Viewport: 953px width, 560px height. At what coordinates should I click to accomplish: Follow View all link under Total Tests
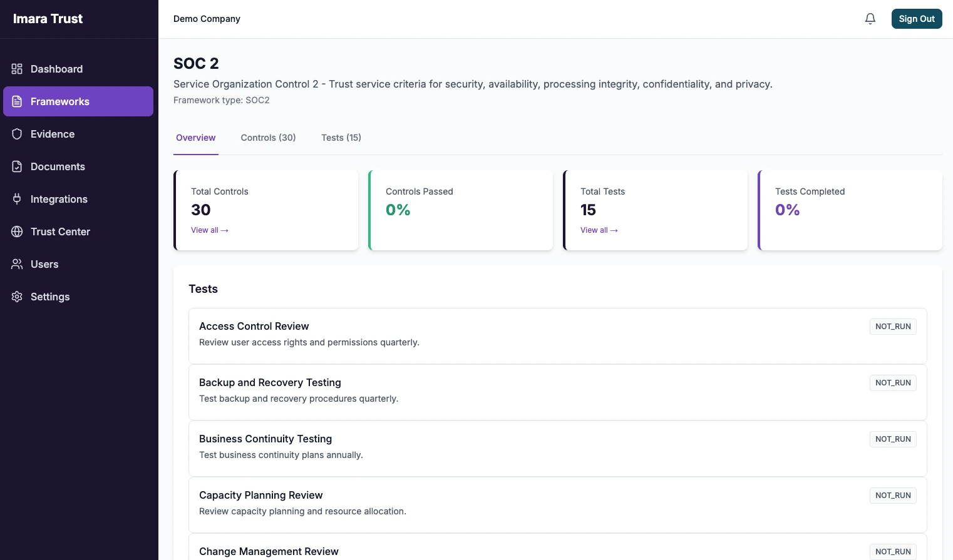[599, 230]
